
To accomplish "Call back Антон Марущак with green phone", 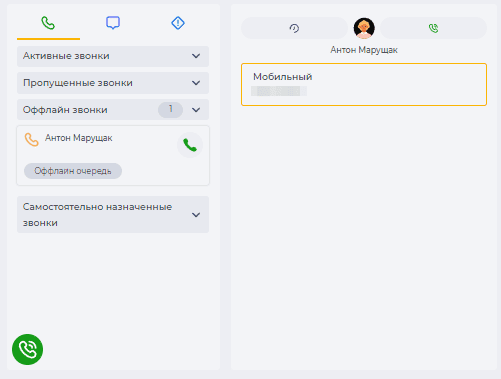I will pos(190,145).
